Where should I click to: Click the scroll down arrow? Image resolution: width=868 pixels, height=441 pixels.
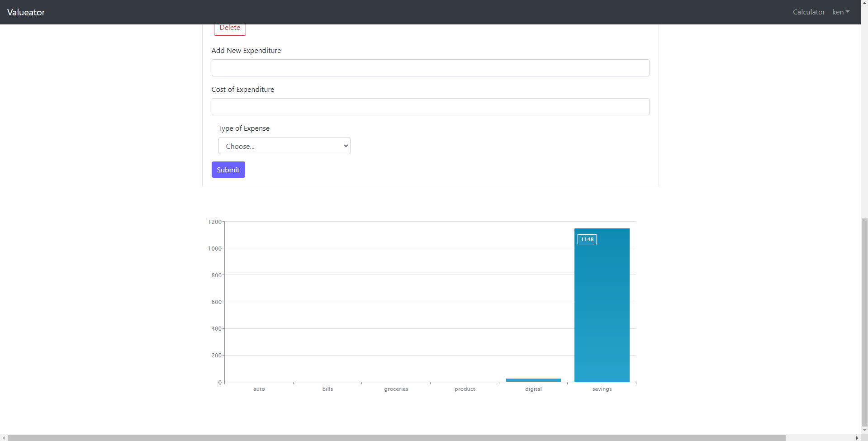864,430
